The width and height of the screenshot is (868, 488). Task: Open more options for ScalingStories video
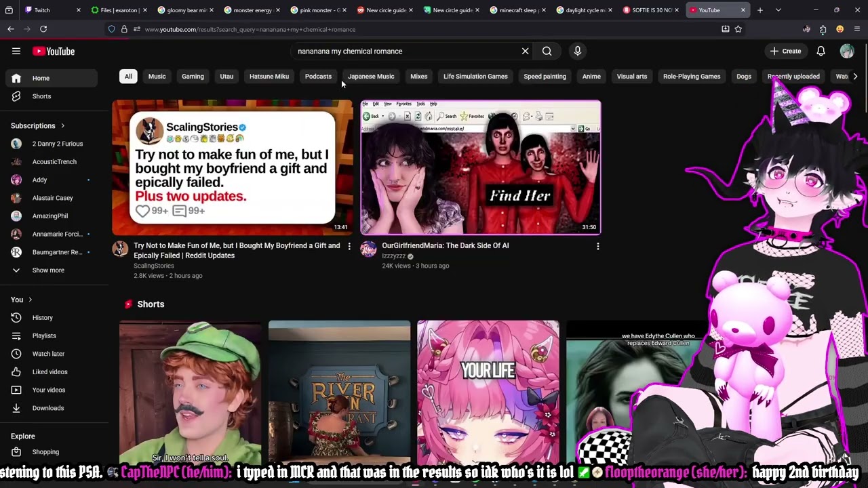tap(349, 246)
